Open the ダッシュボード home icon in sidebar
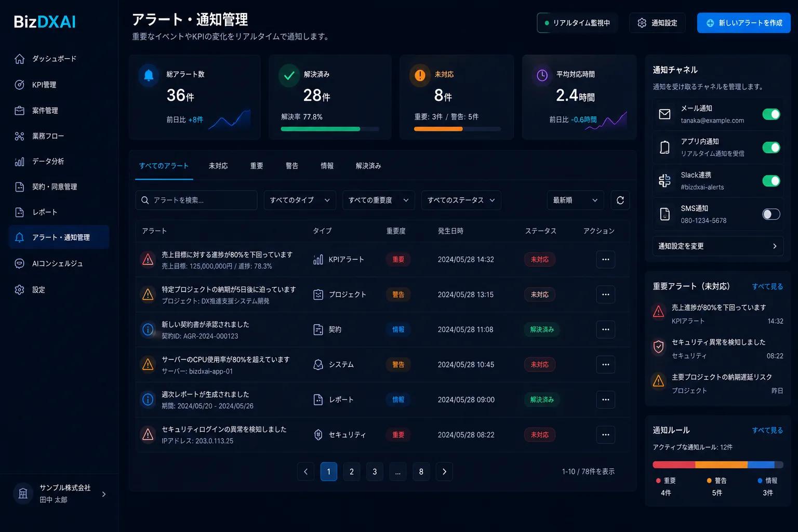 tap(20, 59)
